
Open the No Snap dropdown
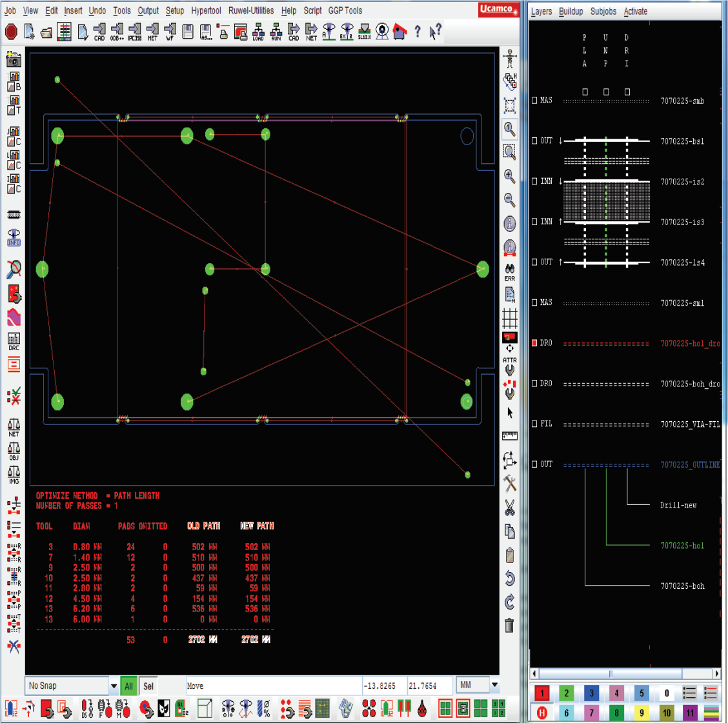114,686
